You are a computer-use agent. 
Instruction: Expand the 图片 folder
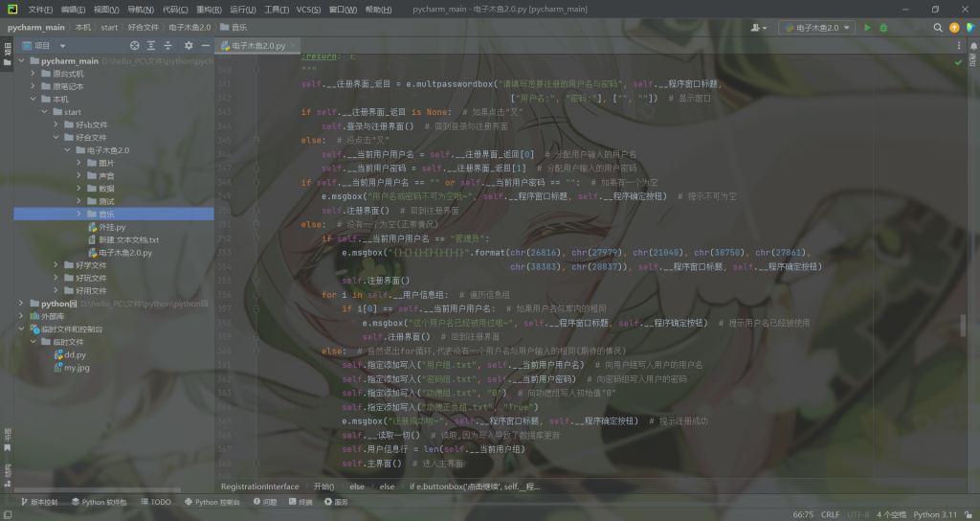78,163
